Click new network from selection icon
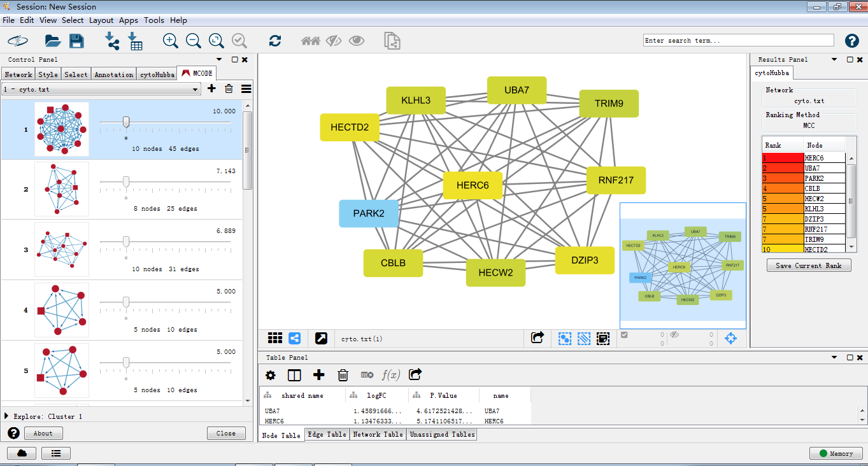The image size is (868, 466). coord(392,41)
